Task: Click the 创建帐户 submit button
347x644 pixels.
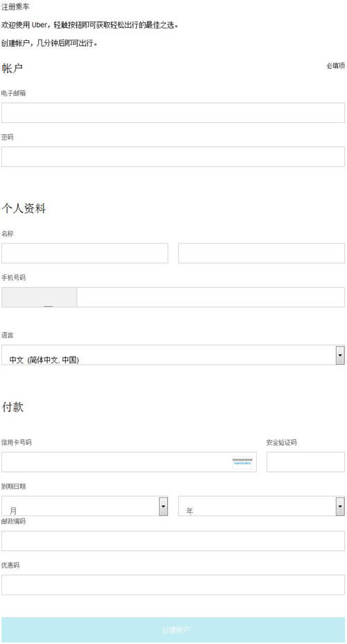Action: click(x=173, y=630)
